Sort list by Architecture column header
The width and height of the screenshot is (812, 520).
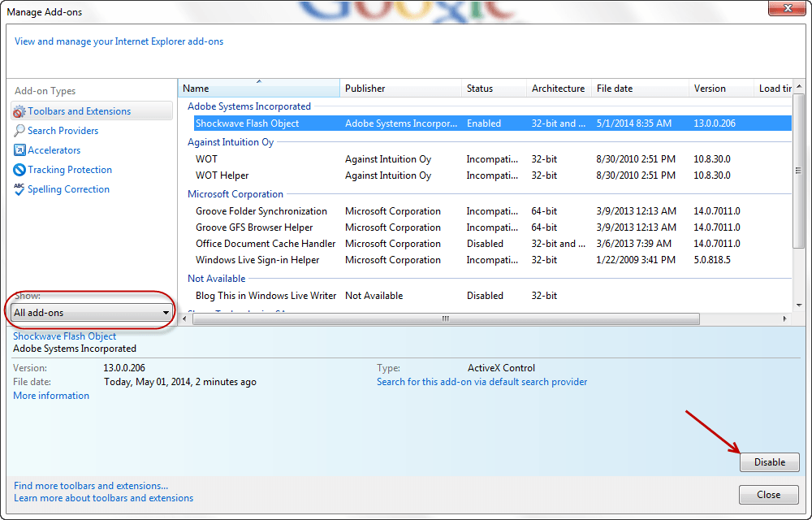click(x=559, y=89)
